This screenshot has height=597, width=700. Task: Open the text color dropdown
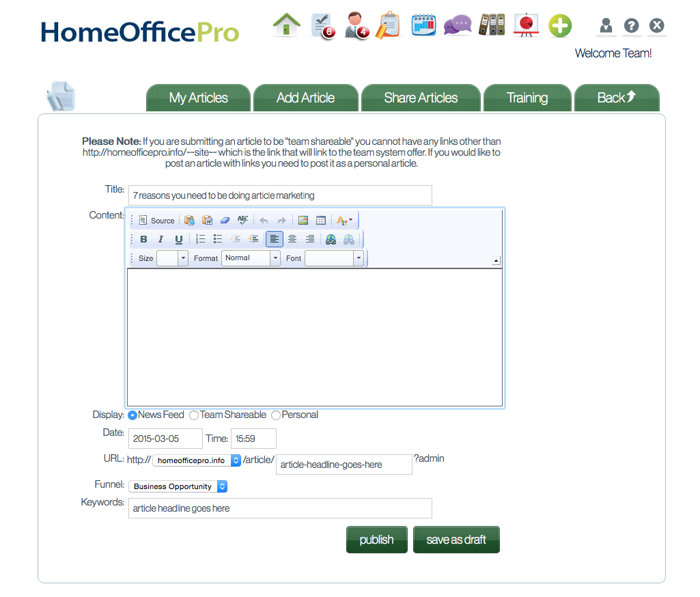pos(344,220)
